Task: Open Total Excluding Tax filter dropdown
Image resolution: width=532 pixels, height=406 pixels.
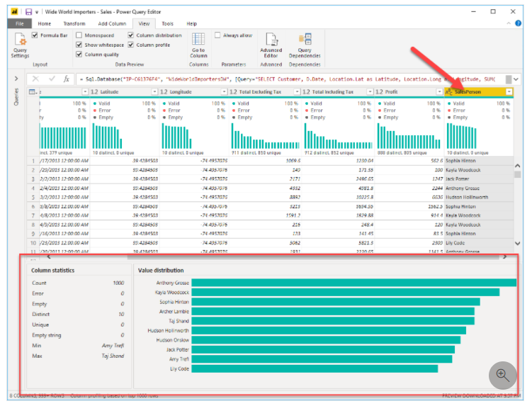Action: point(297,91)
